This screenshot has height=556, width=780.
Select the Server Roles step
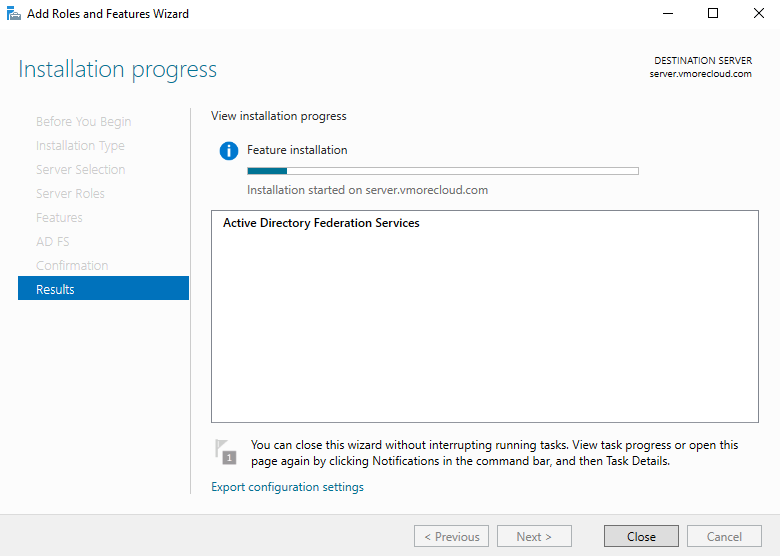70,193
